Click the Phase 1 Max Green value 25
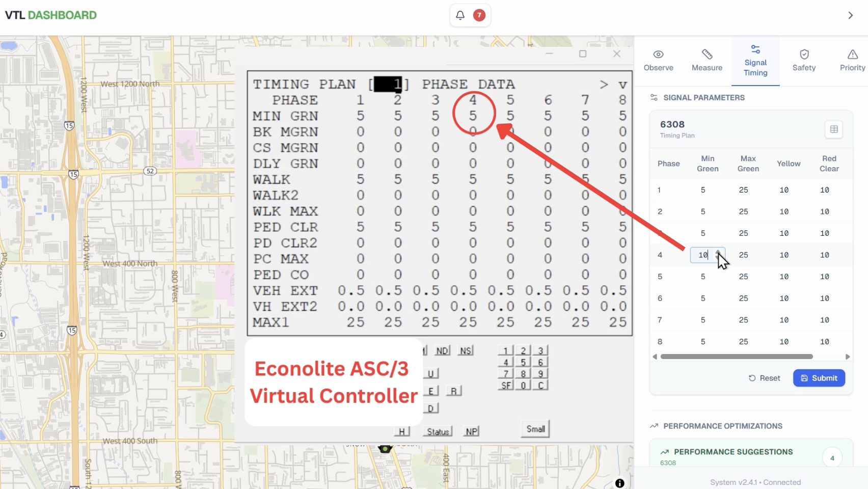Screen dimensions: 868x489 coord(743,190)
